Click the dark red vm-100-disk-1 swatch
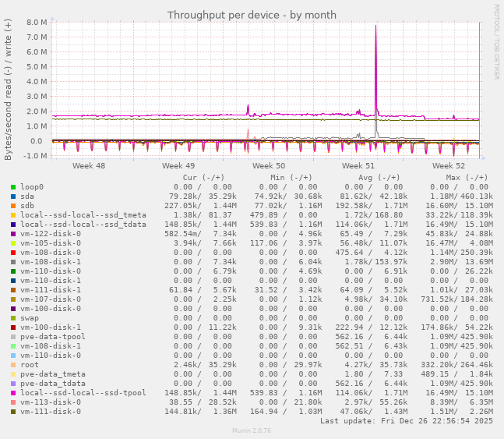The height and width of the screenshot is (439, 504). pos(13,327)
